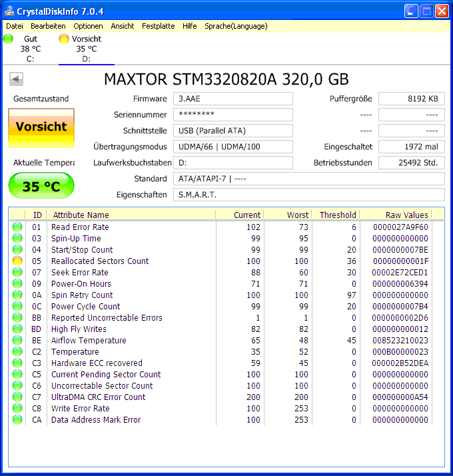
Task: Open the Optionen menu
Action: [x=88, y=26]
